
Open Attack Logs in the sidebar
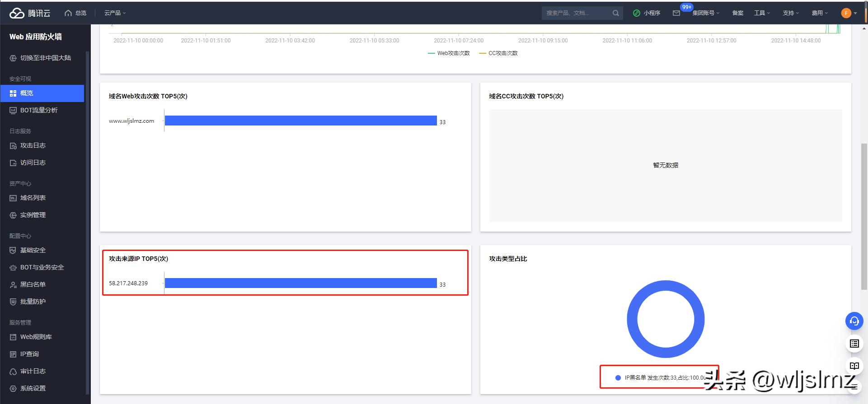tap(33, 145)
